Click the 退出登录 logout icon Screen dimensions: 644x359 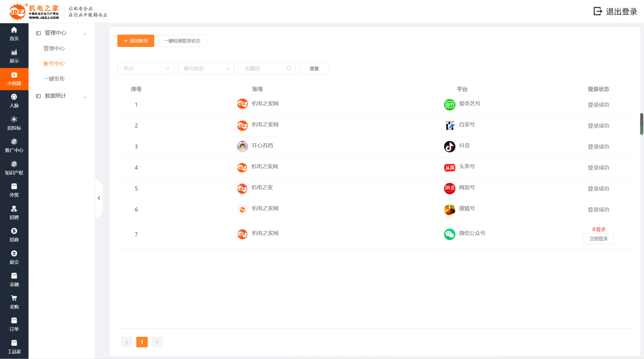coord(598,11)
